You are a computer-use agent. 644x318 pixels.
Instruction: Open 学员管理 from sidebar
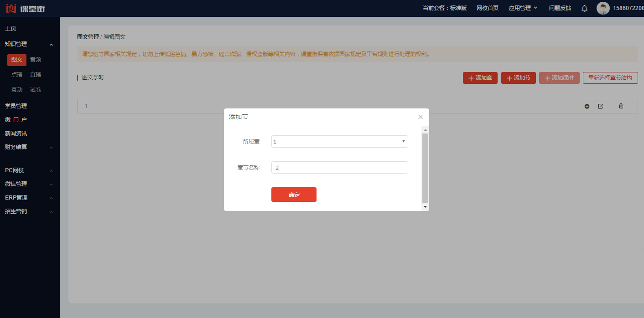16,106
